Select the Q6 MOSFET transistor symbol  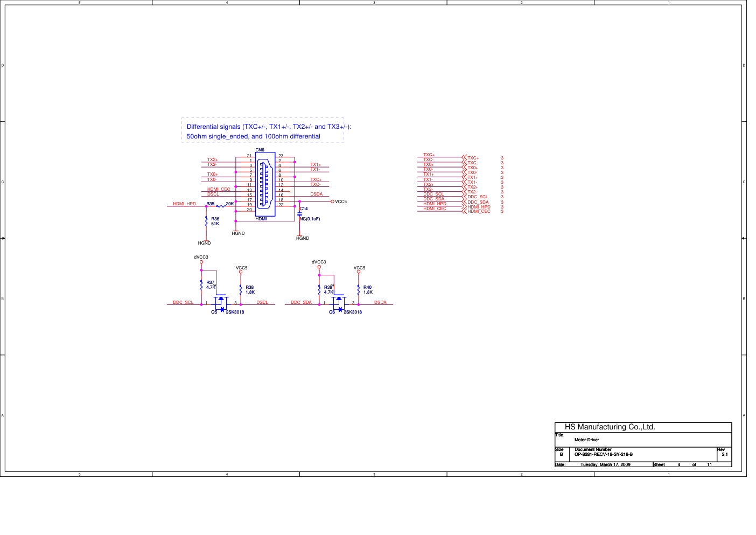339,303
